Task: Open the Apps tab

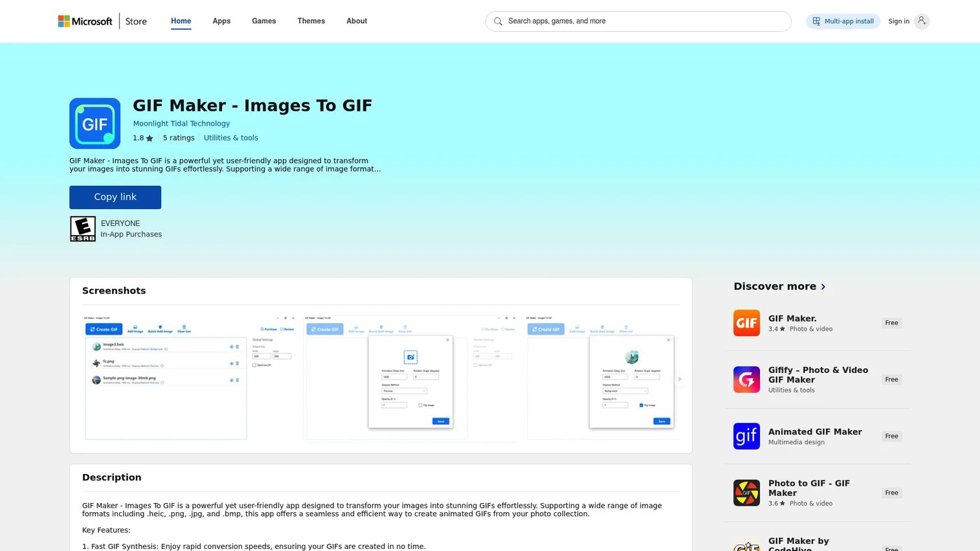Action: (x=221, y=21)
